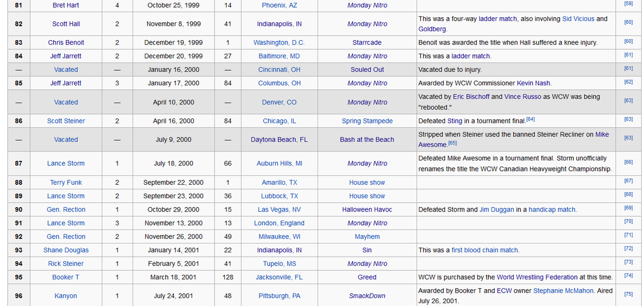Open the Jim Duggan link
The width and height of the screenshot is (644, 306).
[x=496, y=209]
